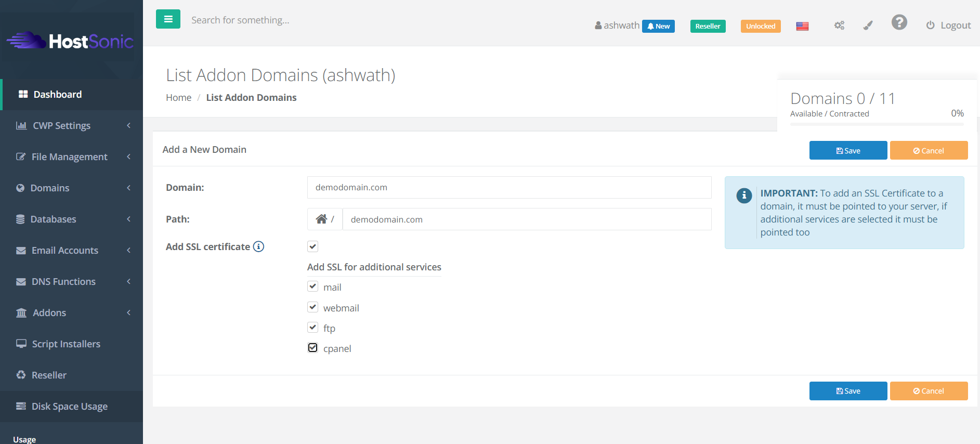Viewport: 980px width, 444px height.
Task: Click the bottom Cancel button
Action: point(929,391)
